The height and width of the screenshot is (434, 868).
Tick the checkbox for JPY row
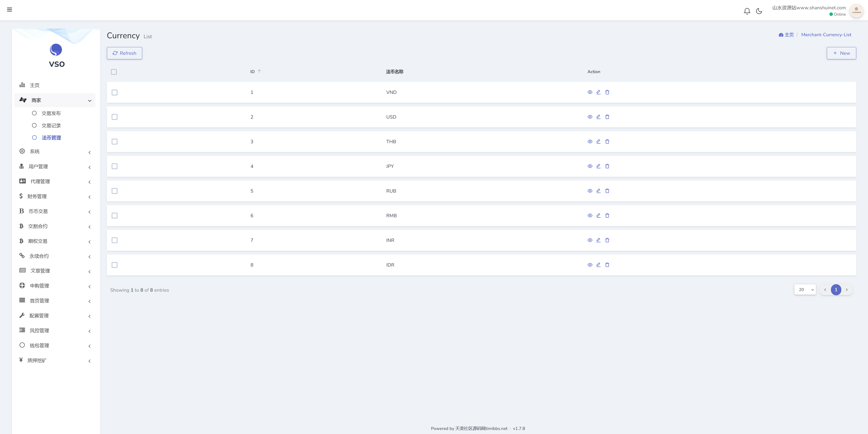pos(115,166)
